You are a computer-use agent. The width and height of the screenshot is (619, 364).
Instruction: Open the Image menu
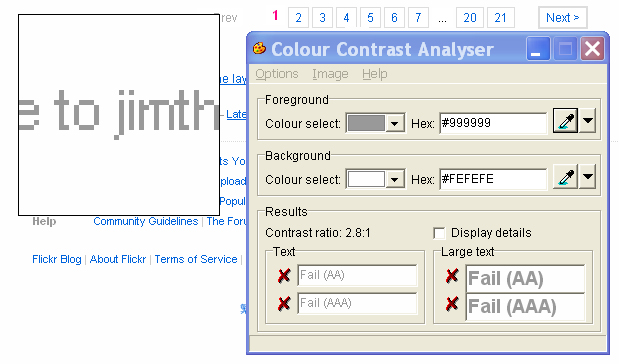(x=330, y=74)
